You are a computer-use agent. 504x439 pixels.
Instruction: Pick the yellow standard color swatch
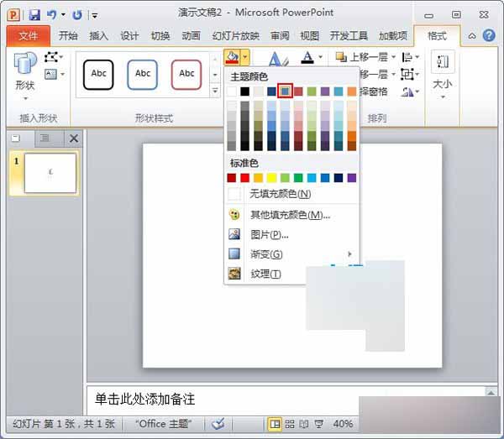(271, 178)
